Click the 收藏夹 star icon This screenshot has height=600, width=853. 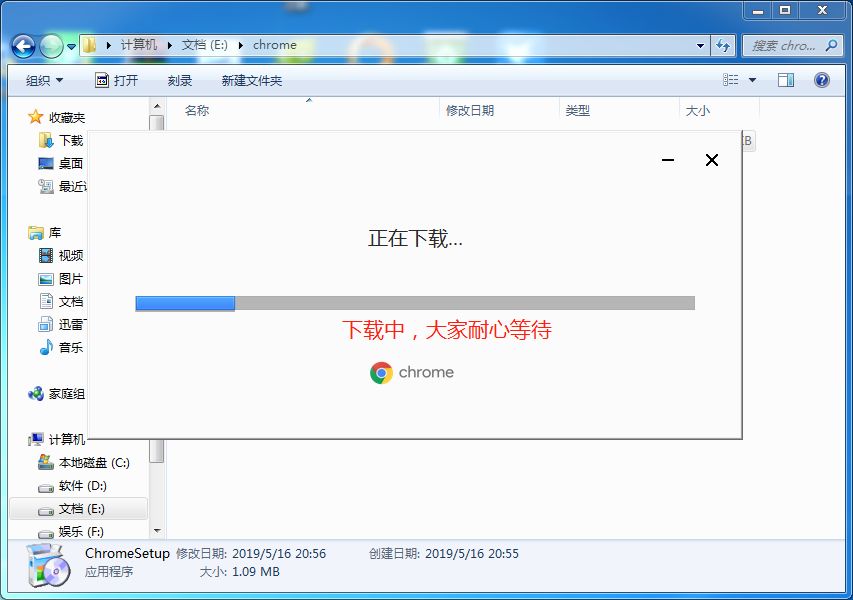click(x=35, y=116)
